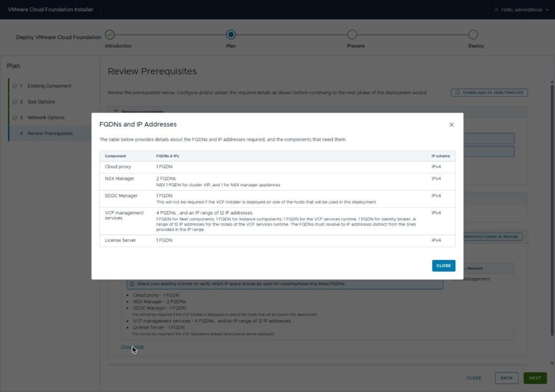This screenshot has height=392, width=555.
Task: Click the IP scheme column header
Action: 440,156
